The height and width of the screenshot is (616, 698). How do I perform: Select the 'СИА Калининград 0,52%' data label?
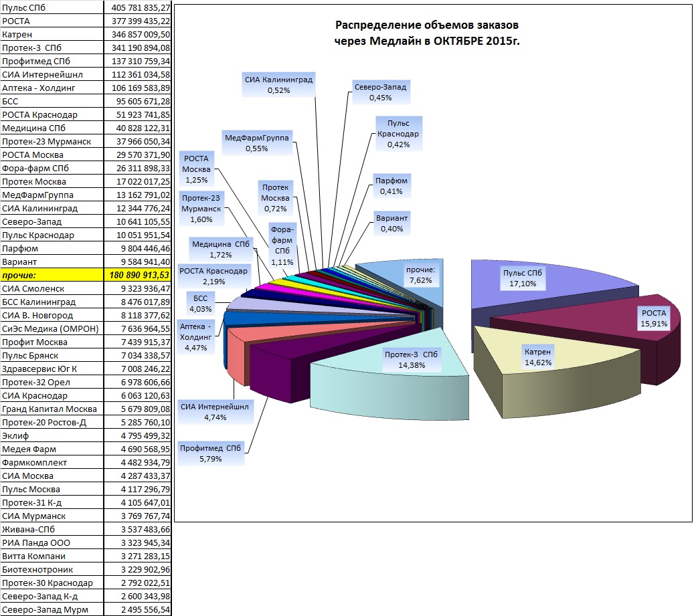click(278, 84)
